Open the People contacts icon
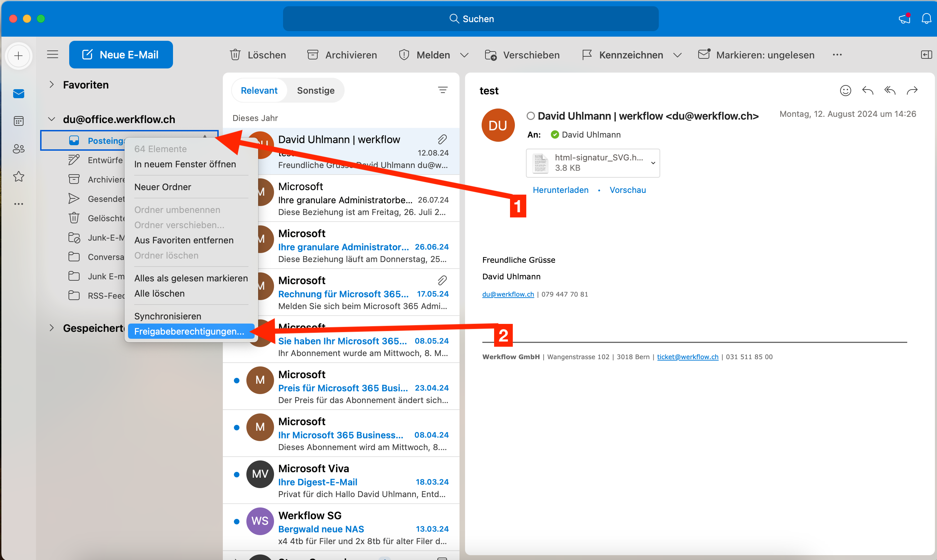Screen dimensions: 937x560 click(18, 149)
